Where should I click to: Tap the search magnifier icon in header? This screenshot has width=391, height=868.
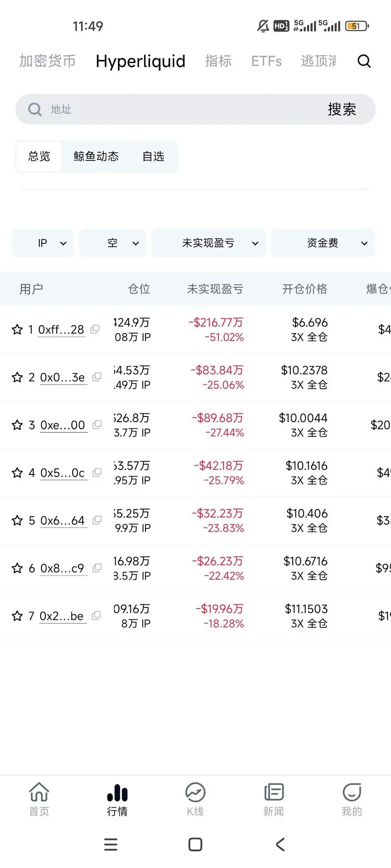click(x=364, y=61)
